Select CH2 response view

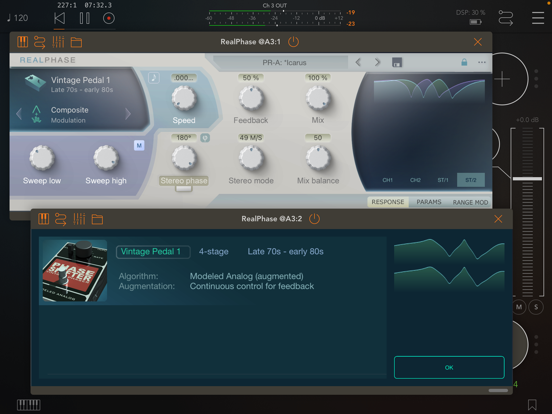point(415,180)
